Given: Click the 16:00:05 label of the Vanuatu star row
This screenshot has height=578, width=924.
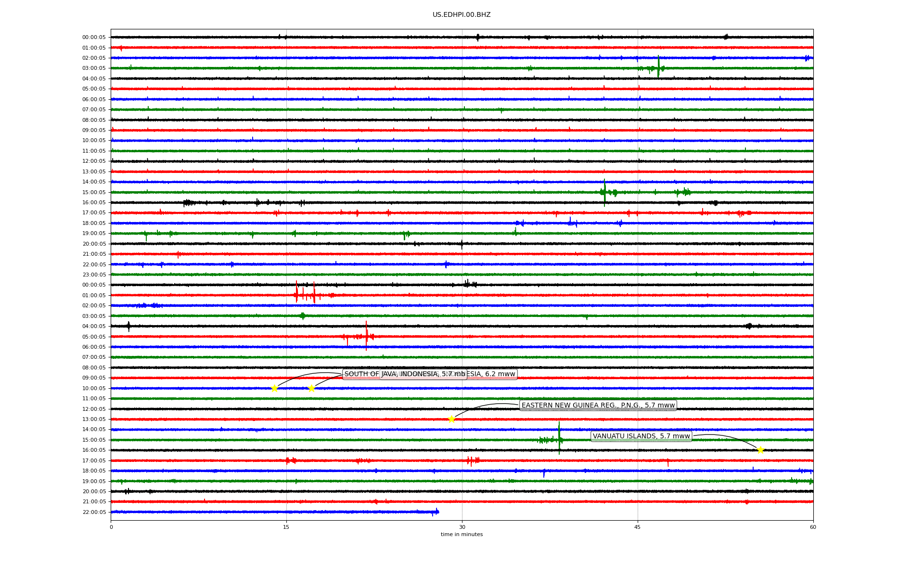Looking at the screenshot, I should click(94, 450).
